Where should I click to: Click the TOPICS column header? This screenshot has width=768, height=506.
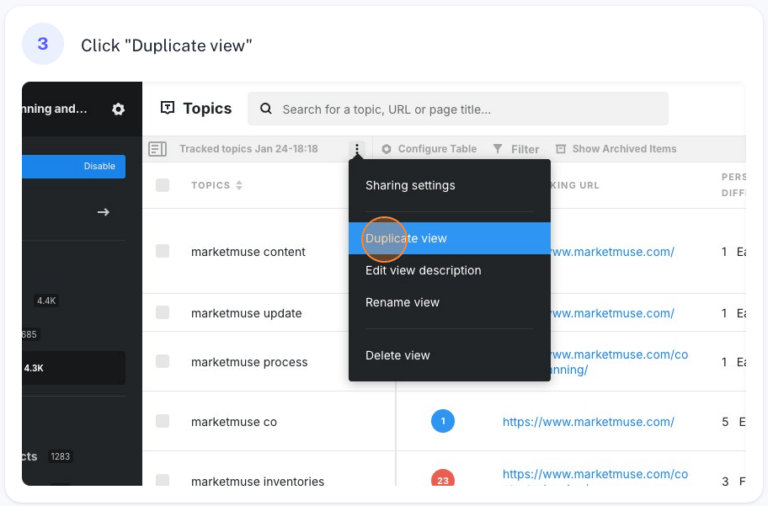click(x=211, y=185)
